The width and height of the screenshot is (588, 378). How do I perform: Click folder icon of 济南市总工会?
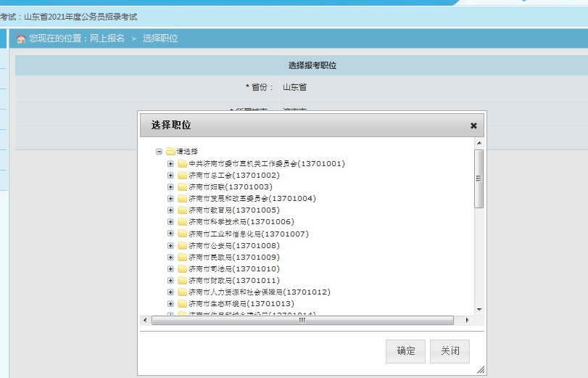coord(183,176)
